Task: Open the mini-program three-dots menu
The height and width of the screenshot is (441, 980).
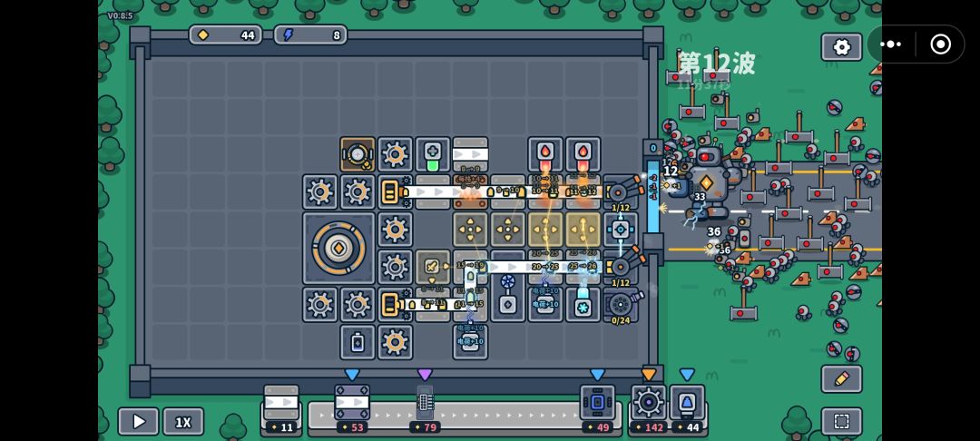Action: 890,44
